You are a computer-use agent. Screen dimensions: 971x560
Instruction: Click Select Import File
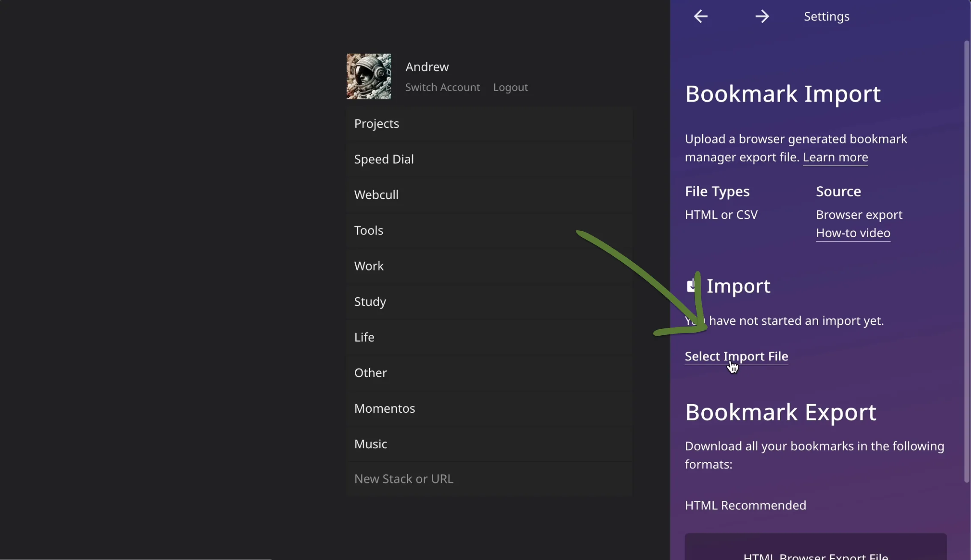tap(736, 356)
